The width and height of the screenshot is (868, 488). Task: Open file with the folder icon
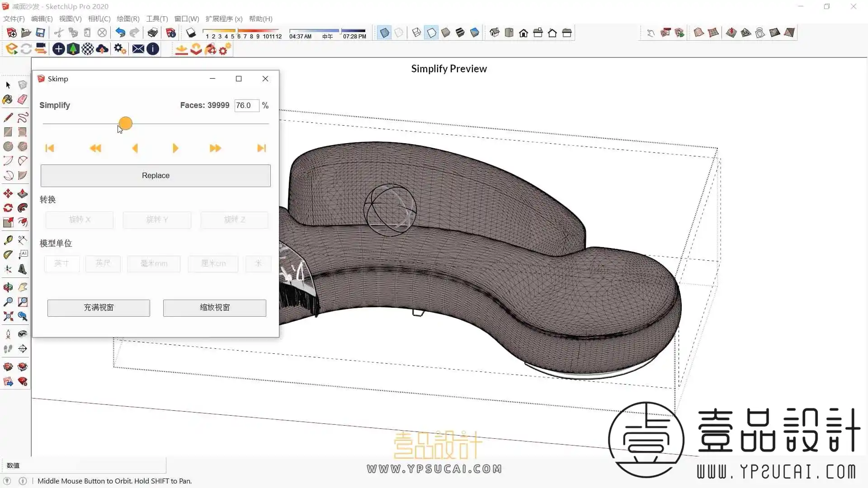[26, 33]
